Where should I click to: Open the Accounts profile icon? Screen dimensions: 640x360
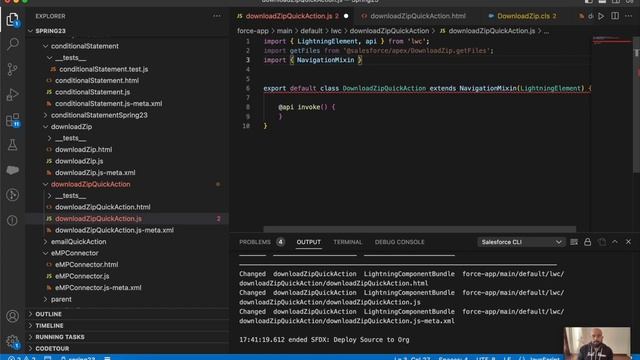pyautogui.click(x=13, y=316)
